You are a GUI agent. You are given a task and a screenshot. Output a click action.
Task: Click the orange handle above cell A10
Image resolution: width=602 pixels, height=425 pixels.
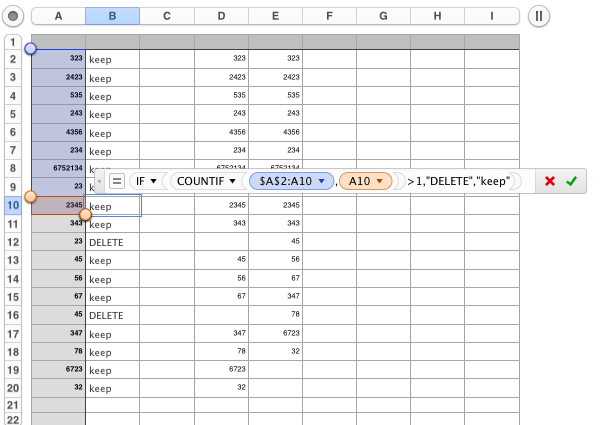pyautogui.click(x=30, y=197)
